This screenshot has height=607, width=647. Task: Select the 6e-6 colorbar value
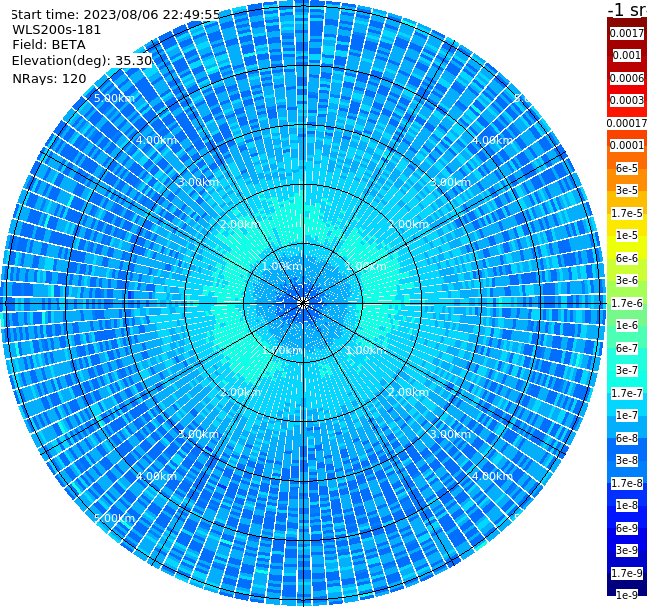click(x=627, y=258)
